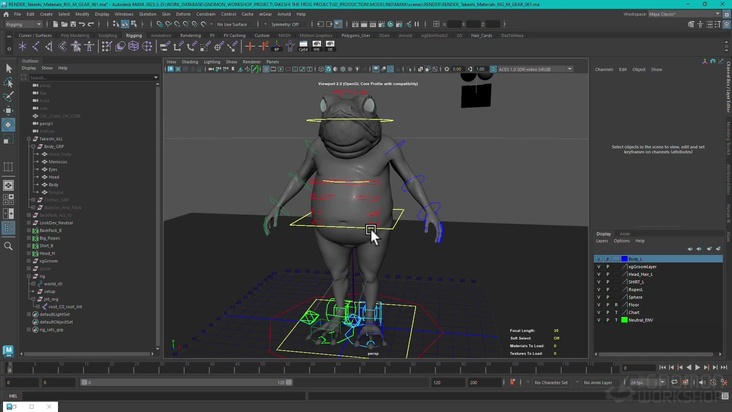Click the Lasso select tool
732x412 pixels.
pyautogui.click(x=9, y=82)
